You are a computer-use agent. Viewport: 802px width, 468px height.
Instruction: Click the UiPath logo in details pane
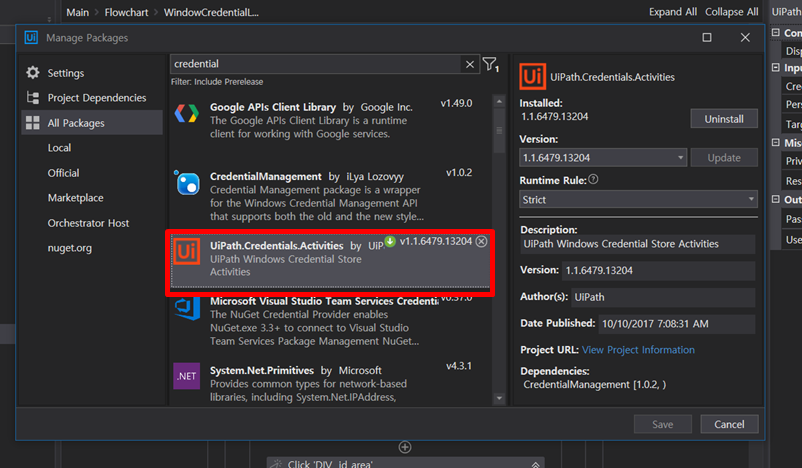click(532, 77)
